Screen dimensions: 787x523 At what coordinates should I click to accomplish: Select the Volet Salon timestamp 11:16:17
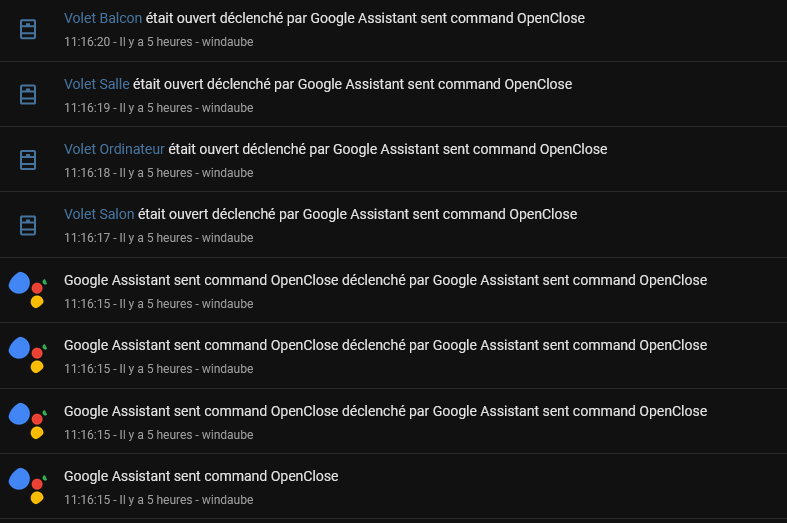[x=87, y=238]
